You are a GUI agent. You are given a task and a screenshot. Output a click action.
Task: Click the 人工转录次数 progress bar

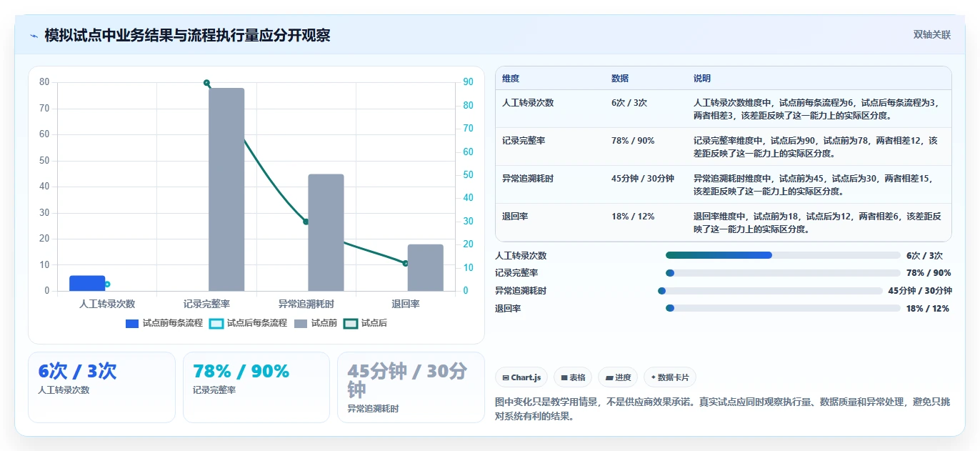click(x=783, y=255)
